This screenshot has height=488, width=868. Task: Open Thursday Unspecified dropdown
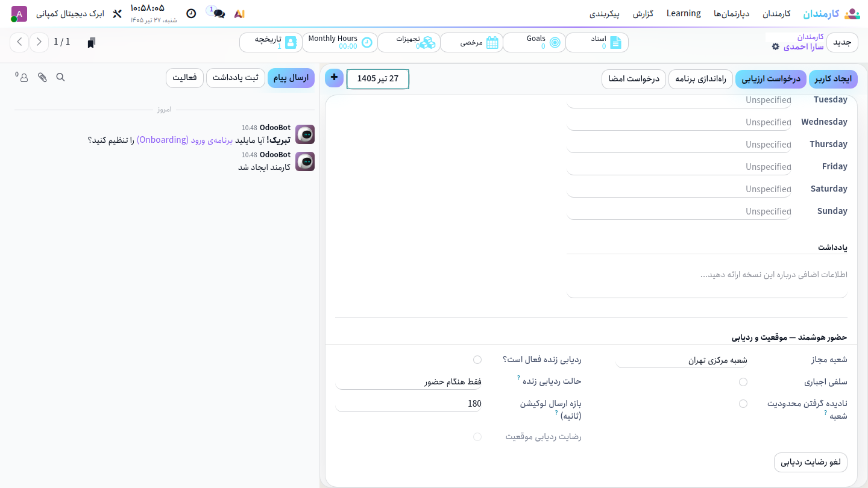tap(679, 145)
